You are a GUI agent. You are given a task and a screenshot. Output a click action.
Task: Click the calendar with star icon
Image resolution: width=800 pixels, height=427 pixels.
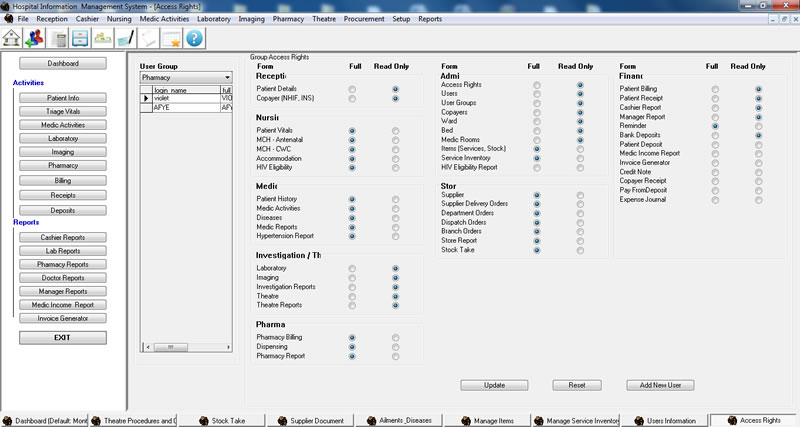point(171,38)
